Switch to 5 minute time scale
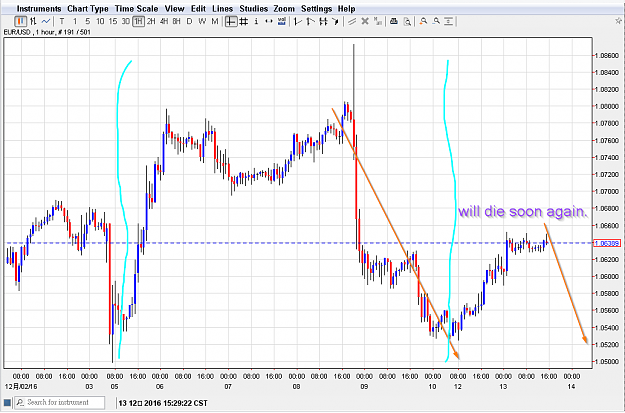The height and width of the screenshot is (413, 625). 87,21
